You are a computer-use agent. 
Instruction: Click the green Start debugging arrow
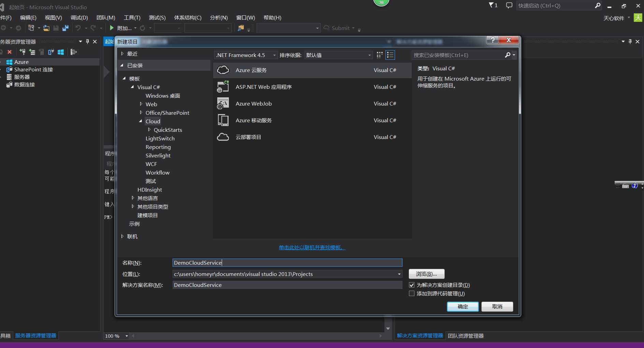(112, 28)
